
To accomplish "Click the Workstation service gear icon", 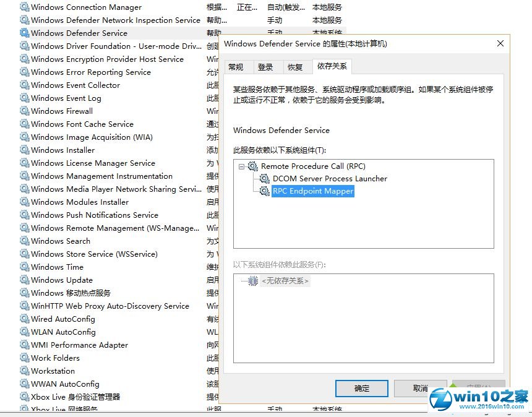I will click(x=24, y=371).
